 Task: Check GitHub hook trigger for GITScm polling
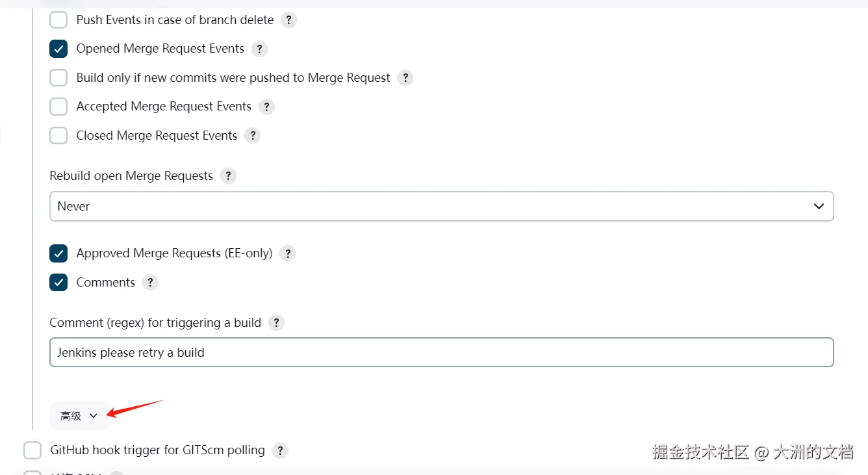point(32,450)
